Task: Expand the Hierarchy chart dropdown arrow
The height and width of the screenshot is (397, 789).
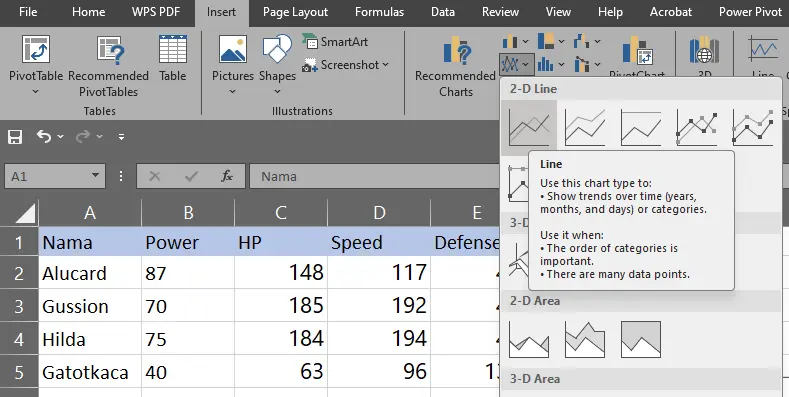Action: pyautogui.click(x=561, y=42)
